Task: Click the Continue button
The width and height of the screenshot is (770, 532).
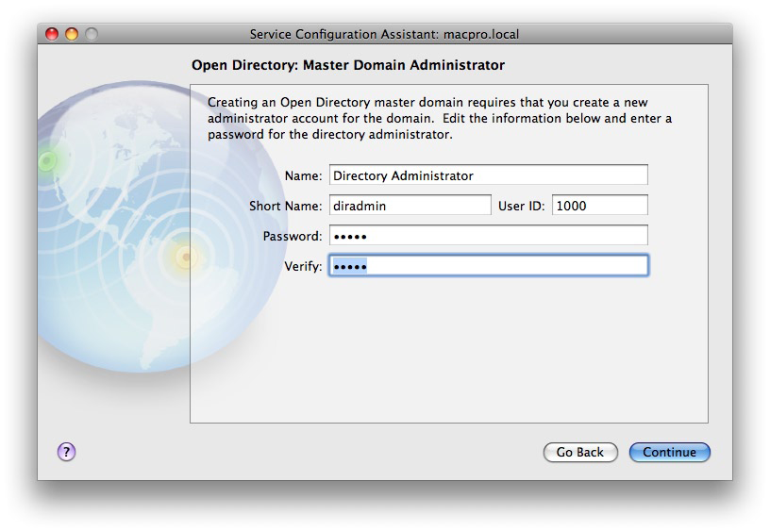Action: (x=669, y=452)
